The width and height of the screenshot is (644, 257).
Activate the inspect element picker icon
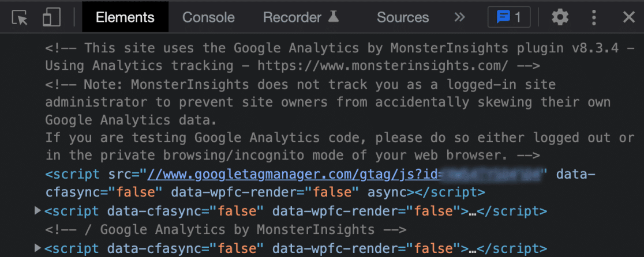click(20, 17)
